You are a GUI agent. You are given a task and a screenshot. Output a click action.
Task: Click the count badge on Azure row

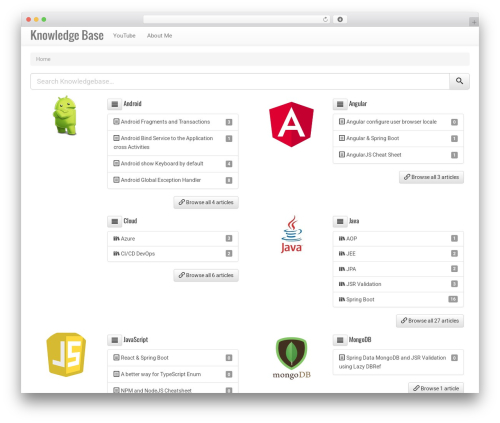click(x=229, y=238)
